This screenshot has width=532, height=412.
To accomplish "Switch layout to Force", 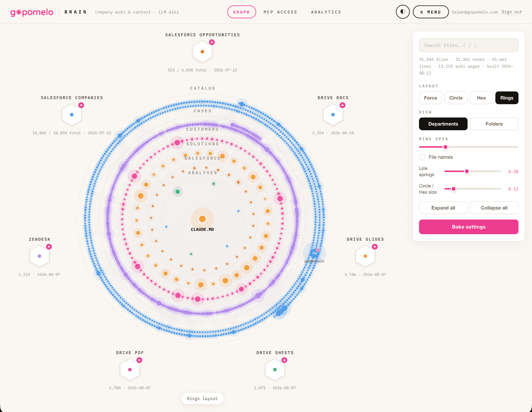I will click(430, 98).
